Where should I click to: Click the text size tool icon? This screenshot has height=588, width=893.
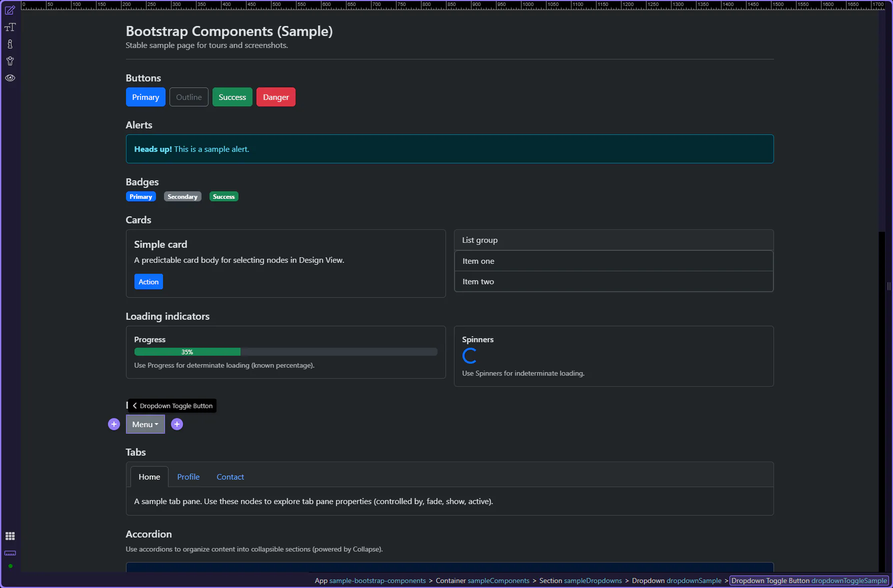pyautogui.click(x=10, y=27)
